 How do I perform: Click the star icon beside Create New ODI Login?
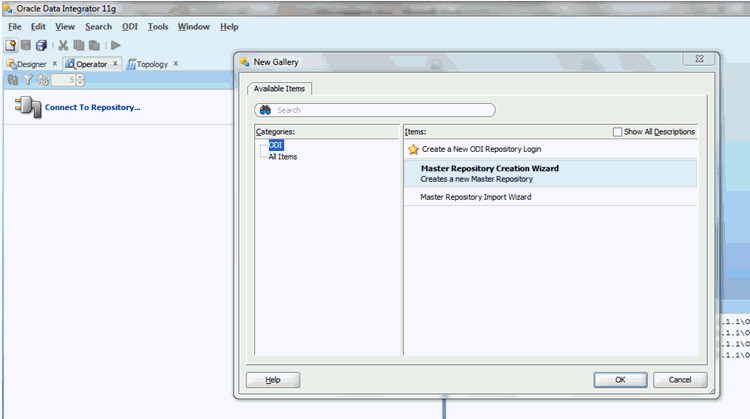(413, 149)
